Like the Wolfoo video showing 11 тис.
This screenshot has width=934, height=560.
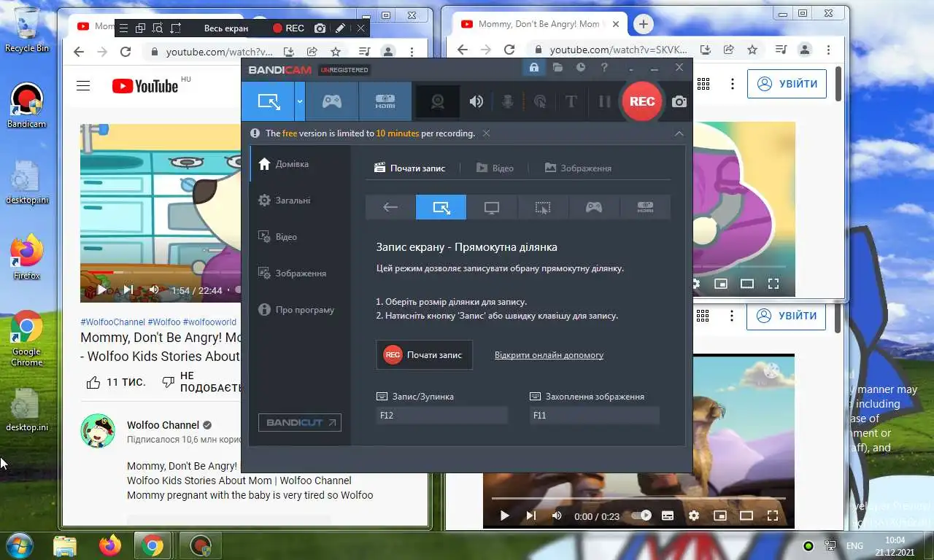click(115, 382)
